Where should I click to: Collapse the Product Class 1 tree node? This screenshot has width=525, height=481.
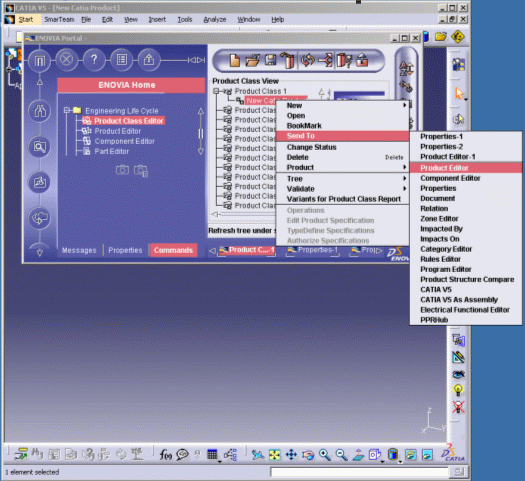point(216,91)
